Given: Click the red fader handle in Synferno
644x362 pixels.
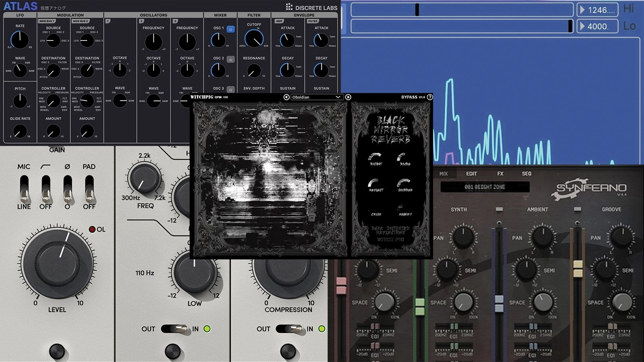Looking at the screenshot, I should (341, 286).
